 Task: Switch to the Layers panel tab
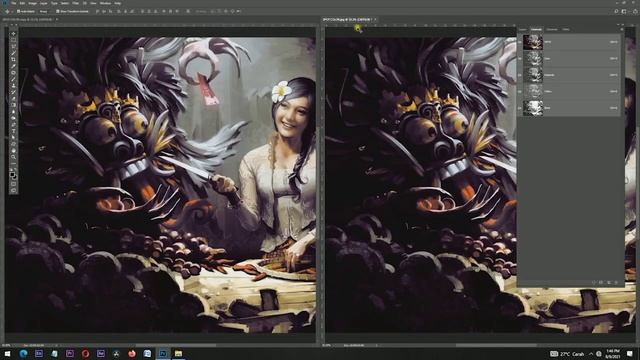click(x=523, y=29)
